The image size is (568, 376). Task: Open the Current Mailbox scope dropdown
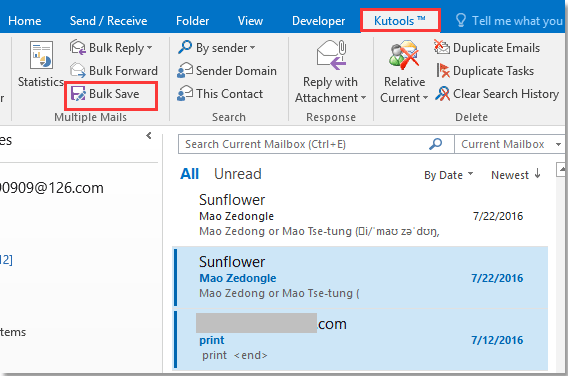[x=509, y=144]
